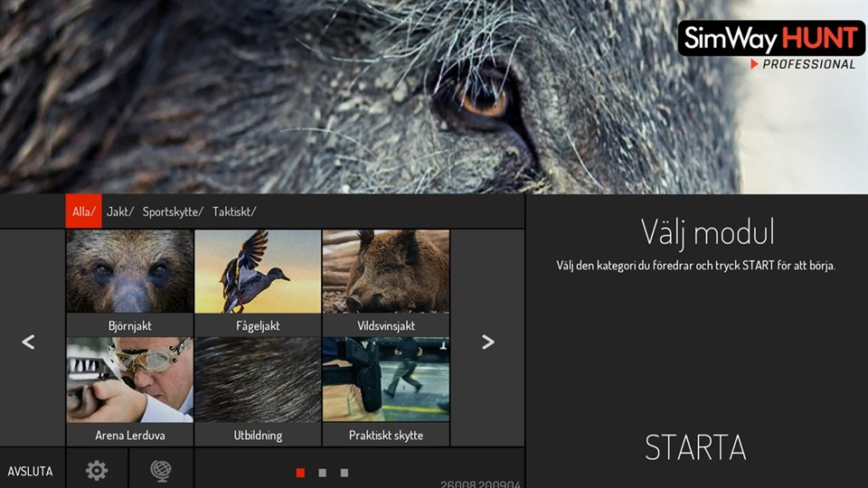Open the settings gear icon

[x=96, y=470]
